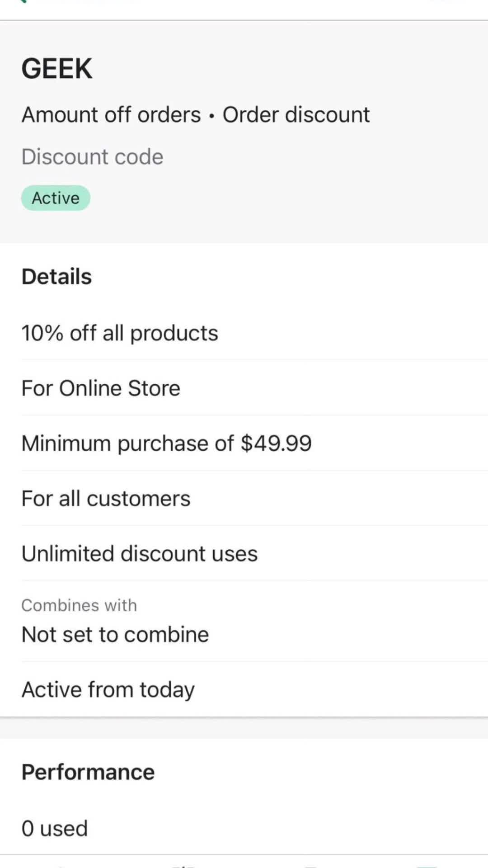The image size is (488, 868).
Task: Click the Details section heading
Action: [56, 277]
